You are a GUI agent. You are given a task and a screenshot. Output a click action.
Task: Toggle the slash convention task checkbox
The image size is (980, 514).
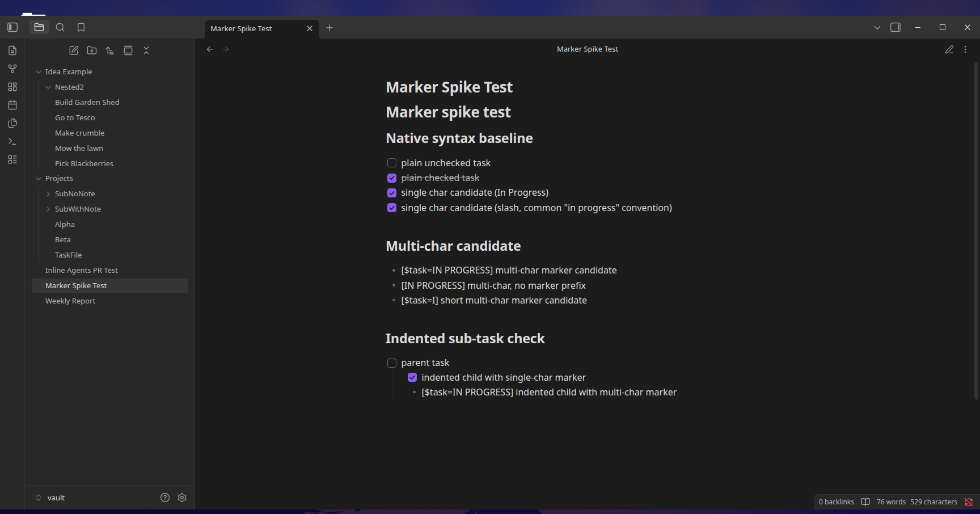click(x=392, y=208)
